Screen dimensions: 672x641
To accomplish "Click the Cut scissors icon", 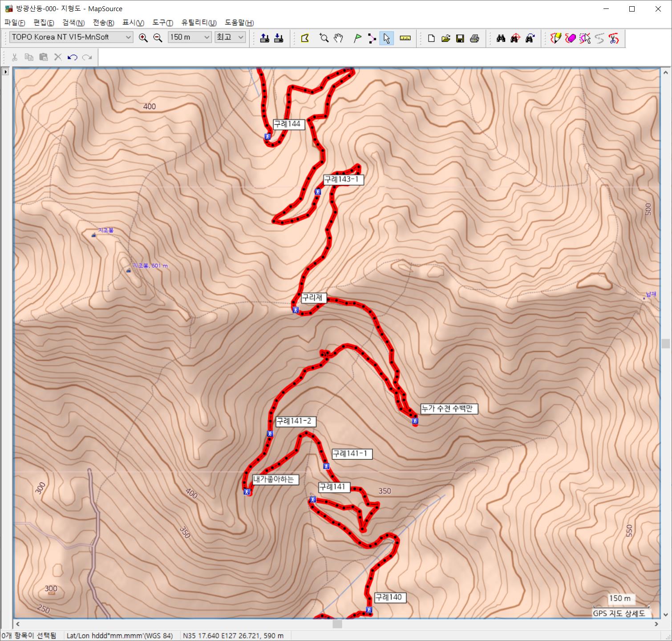I will click(15, 57).
